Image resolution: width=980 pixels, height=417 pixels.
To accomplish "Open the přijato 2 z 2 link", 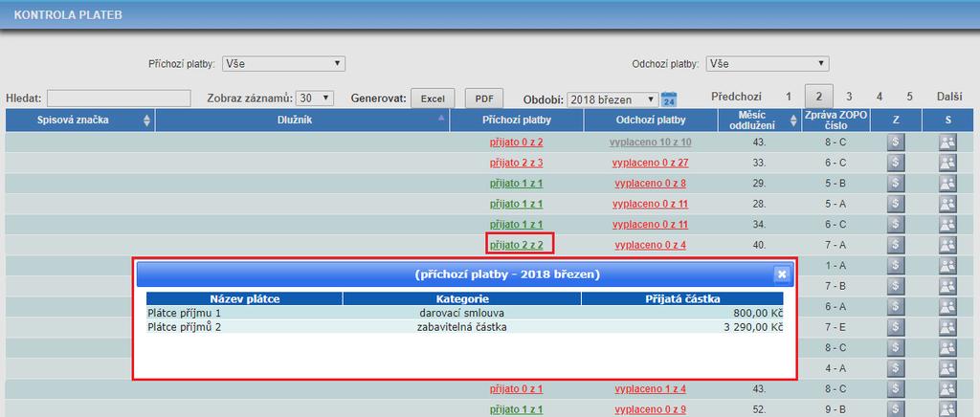I will [516, 246].
